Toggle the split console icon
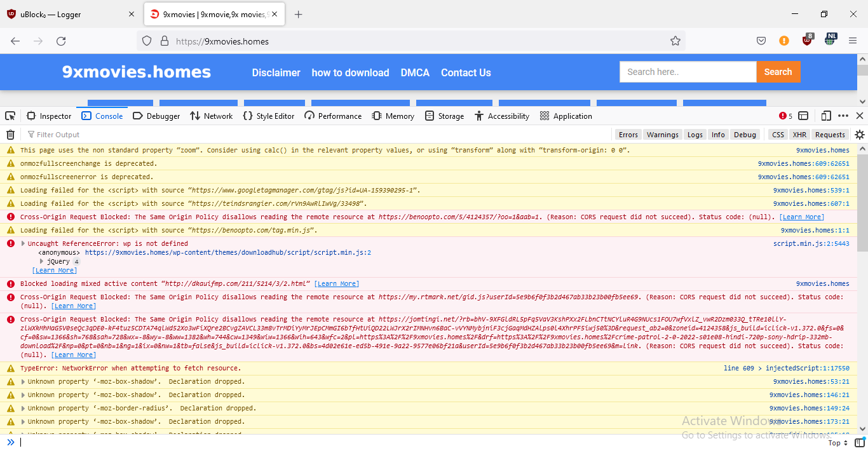Screen dimensions: 868x460 pyautogui.click(x=803, y=116)
